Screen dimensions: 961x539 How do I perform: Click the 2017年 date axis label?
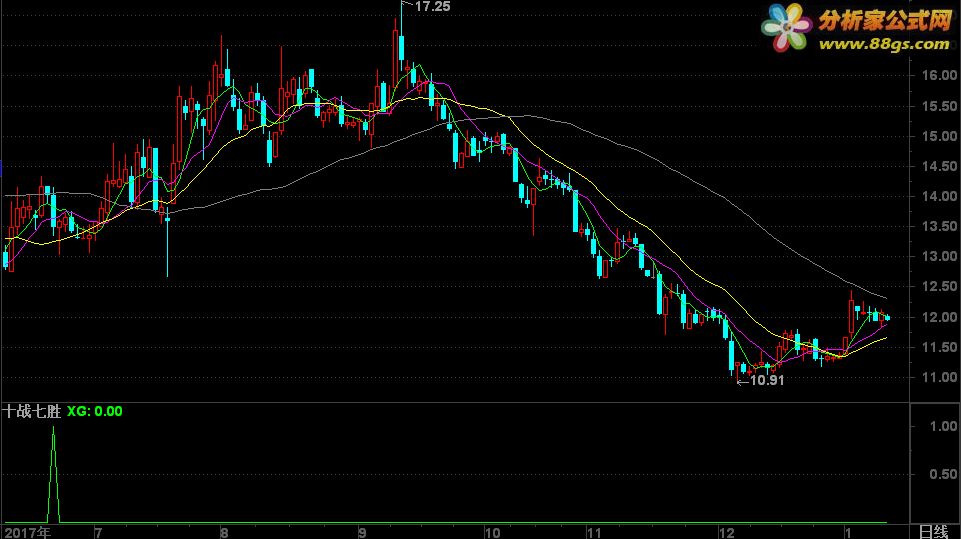coord(28,532)
